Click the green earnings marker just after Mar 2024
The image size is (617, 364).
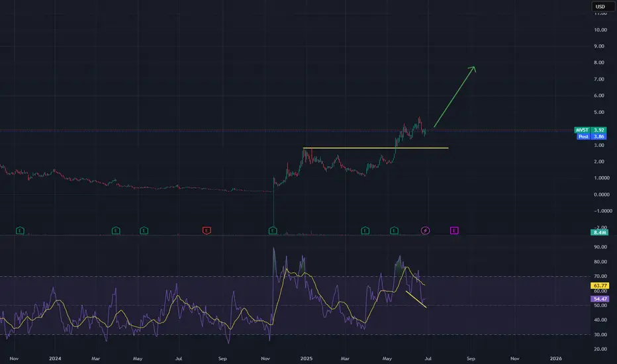pyautogui.click(x=116, y=230)
